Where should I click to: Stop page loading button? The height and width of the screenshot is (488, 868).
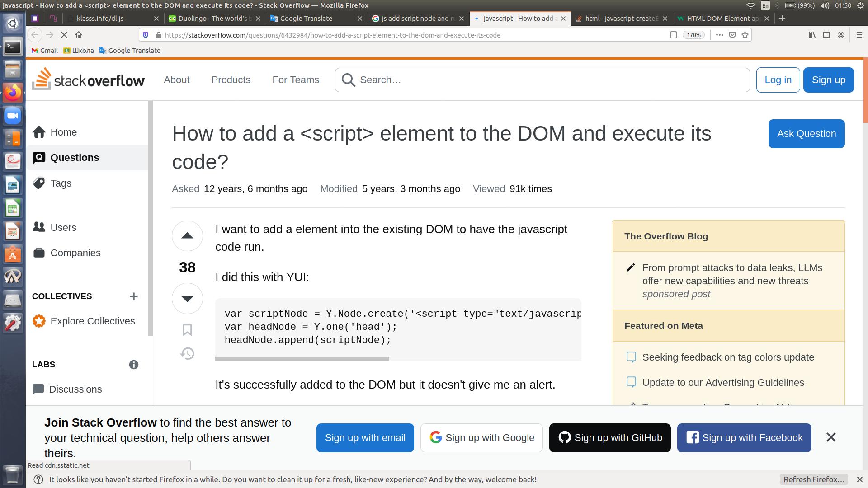pos(64,35)
